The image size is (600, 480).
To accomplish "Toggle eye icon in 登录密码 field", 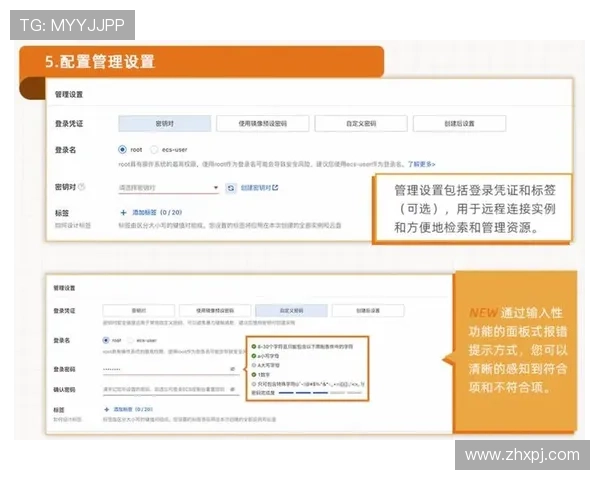I will (232, 369).
